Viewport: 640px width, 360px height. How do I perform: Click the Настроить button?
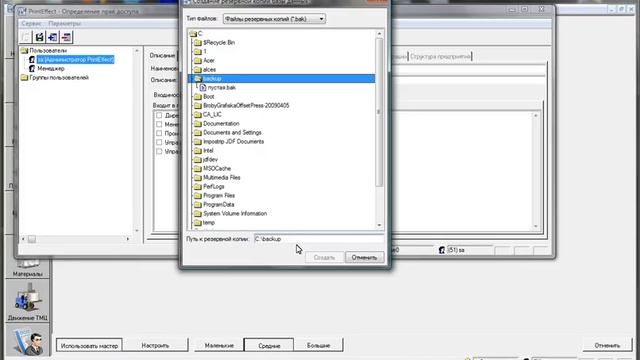[x=155, y=345]
